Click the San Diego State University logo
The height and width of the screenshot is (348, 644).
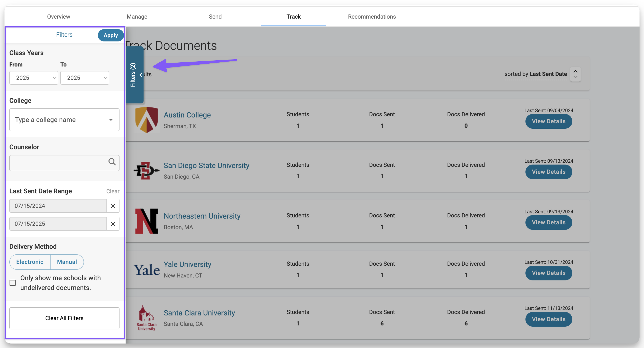[x=146, y=171]
